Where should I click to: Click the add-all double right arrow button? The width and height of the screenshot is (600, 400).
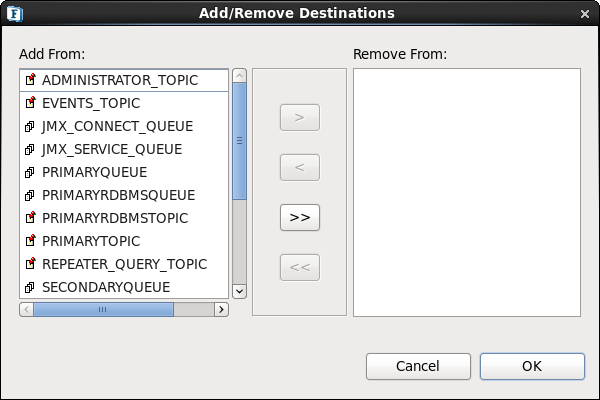pyautogui.click(x=300, y=217)
